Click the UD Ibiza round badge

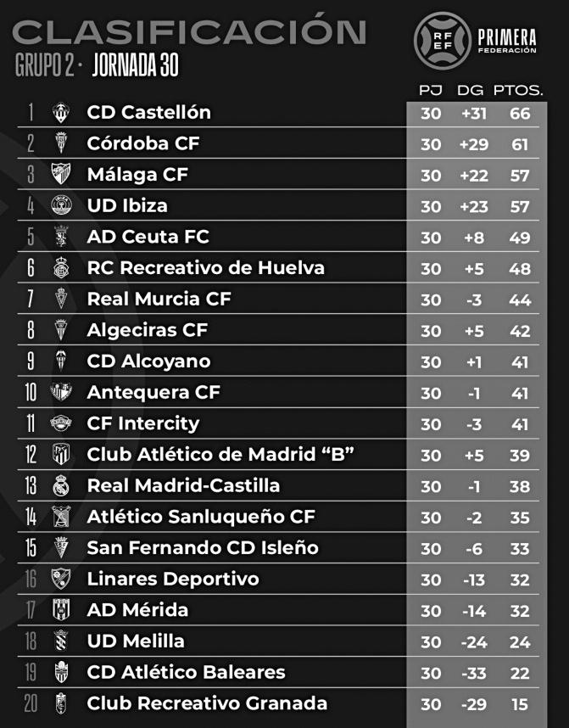pos(61,204)
